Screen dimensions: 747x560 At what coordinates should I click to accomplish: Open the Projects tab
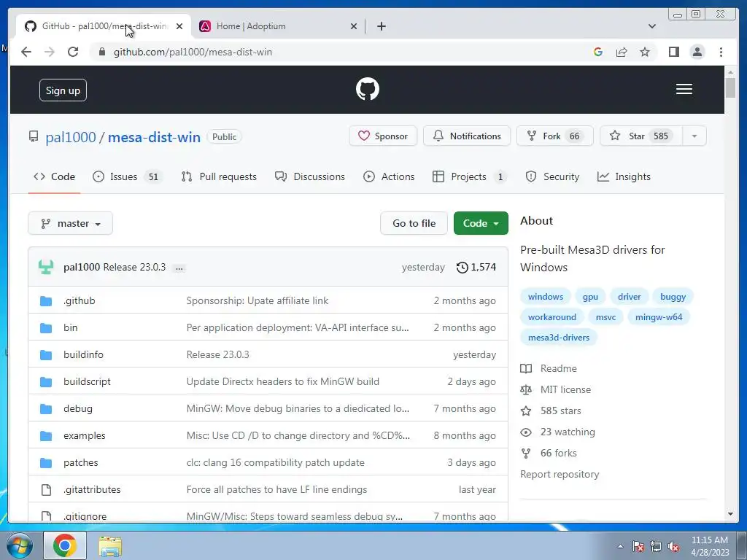coord(469,176)
